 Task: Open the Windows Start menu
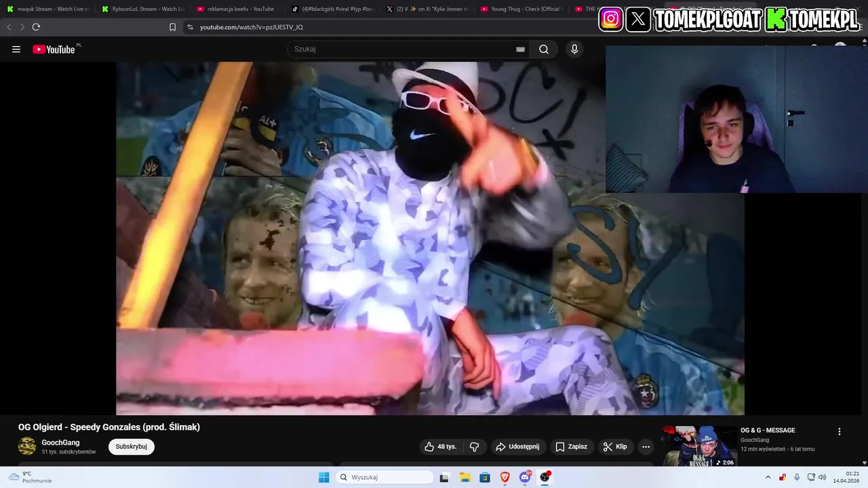pos(324,477)
